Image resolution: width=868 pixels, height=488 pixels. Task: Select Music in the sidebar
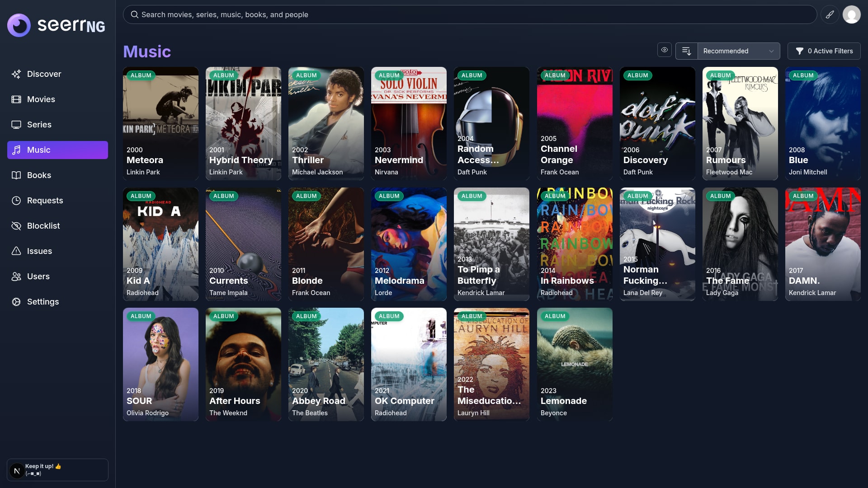57,150
